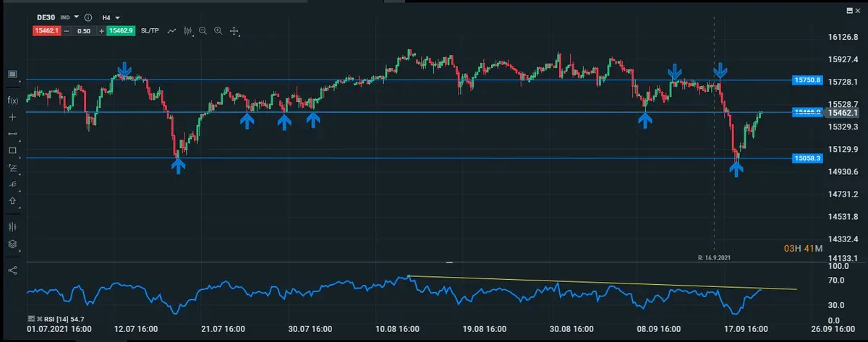Show DE30 instrument information icon
The image size is (868, 342).
click(88, 17)
